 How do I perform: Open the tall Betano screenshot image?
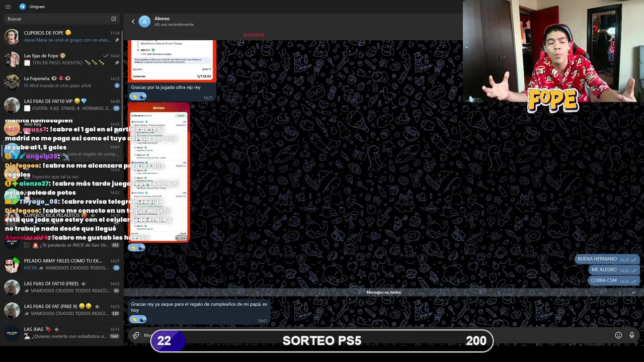(158, 172)
